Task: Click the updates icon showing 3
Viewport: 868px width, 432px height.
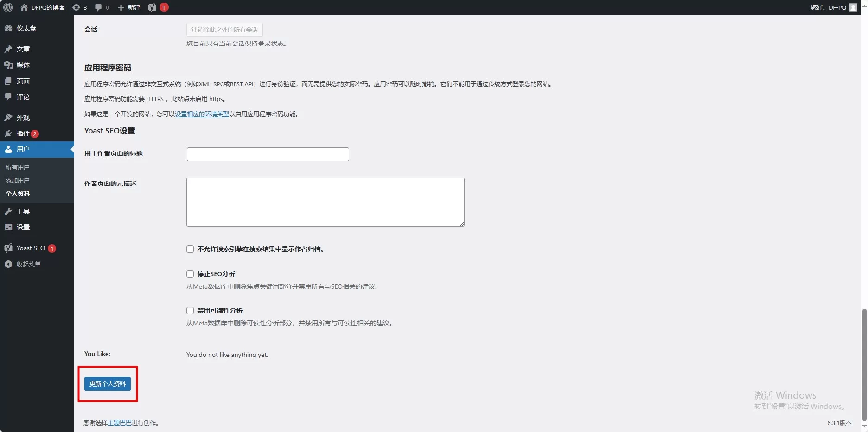Action: coord(76,7)
